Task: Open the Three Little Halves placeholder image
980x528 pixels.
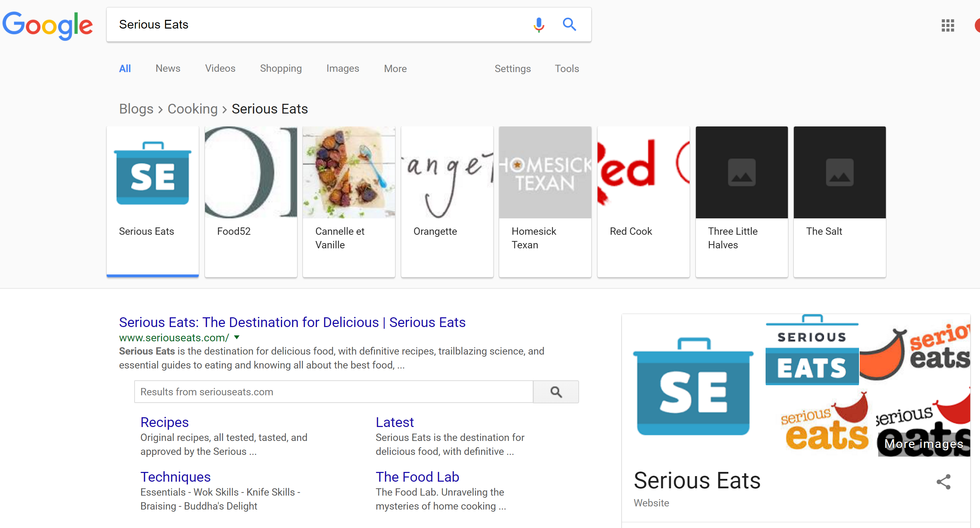Action: click(x=741, y=173)
